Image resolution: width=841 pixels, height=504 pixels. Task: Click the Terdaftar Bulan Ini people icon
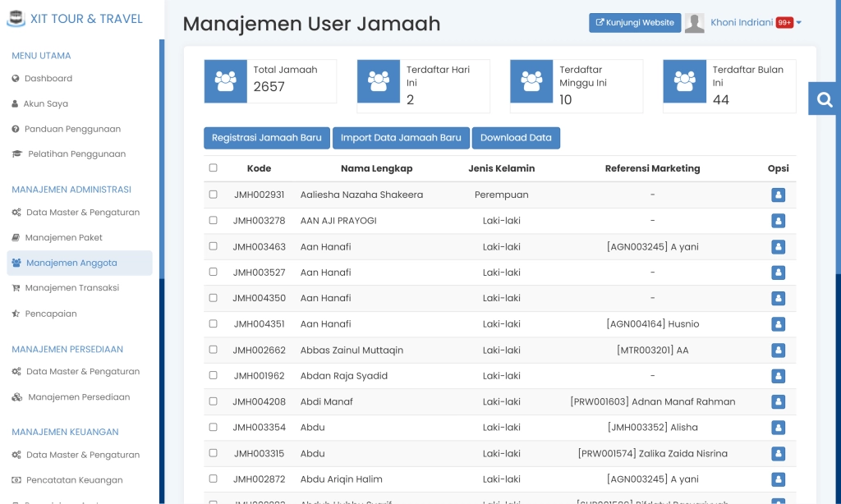(x=684, y=80)
